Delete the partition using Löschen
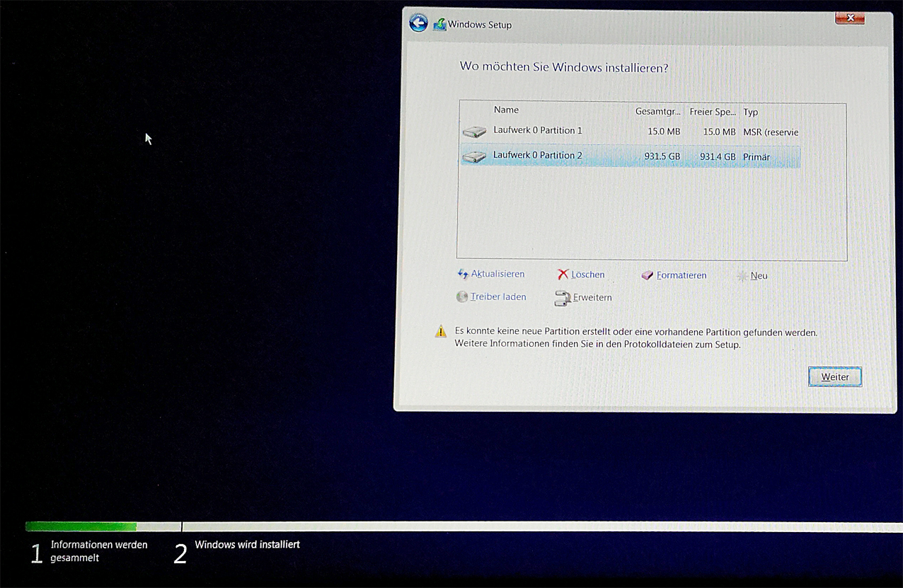 coord(581,275)
